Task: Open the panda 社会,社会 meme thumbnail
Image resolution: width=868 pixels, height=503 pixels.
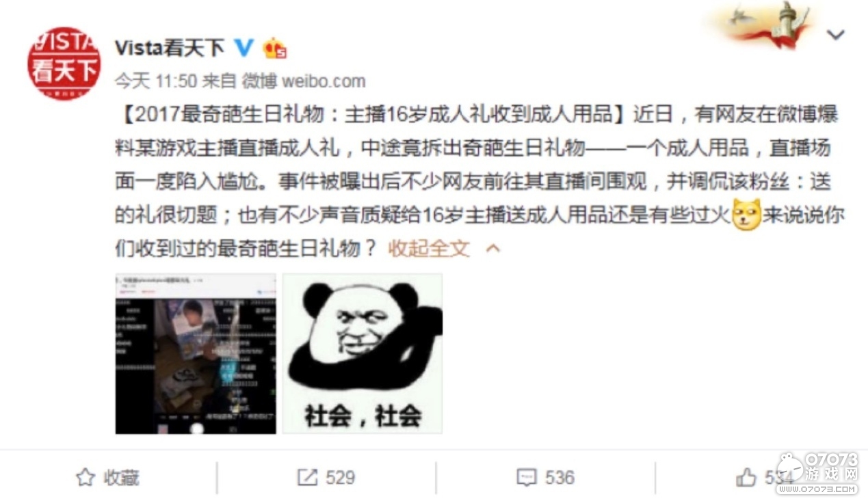Action: [x=363, y=354]
